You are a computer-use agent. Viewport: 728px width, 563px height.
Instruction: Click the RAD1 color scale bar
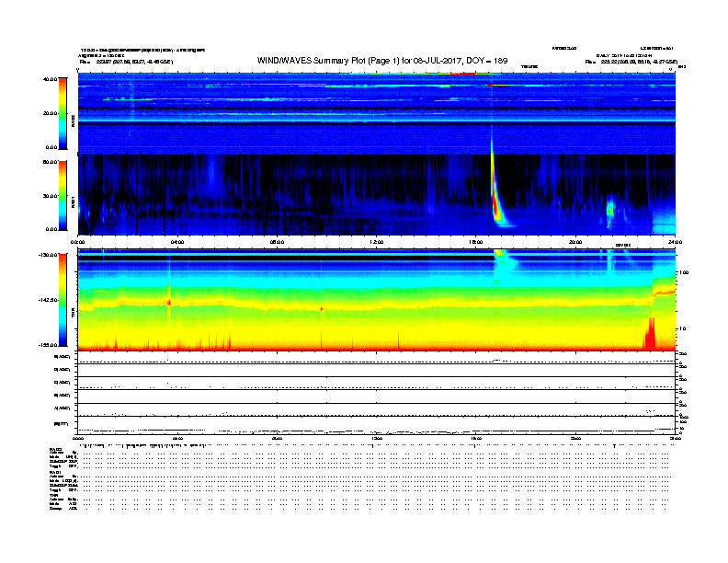coord(63,196)
